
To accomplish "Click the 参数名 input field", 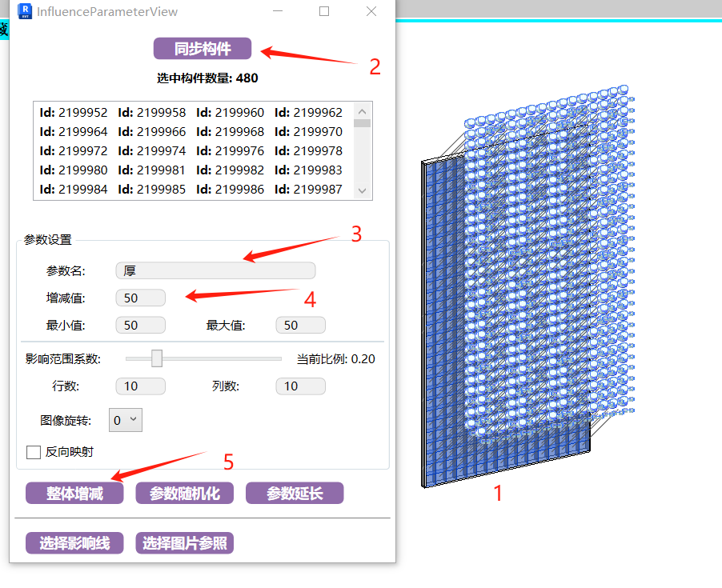I will point(215,271).
